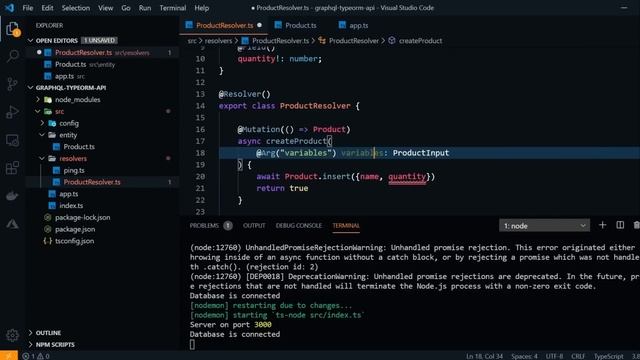
Task: Kill terminal with trash icon
Action: point(636,225)
